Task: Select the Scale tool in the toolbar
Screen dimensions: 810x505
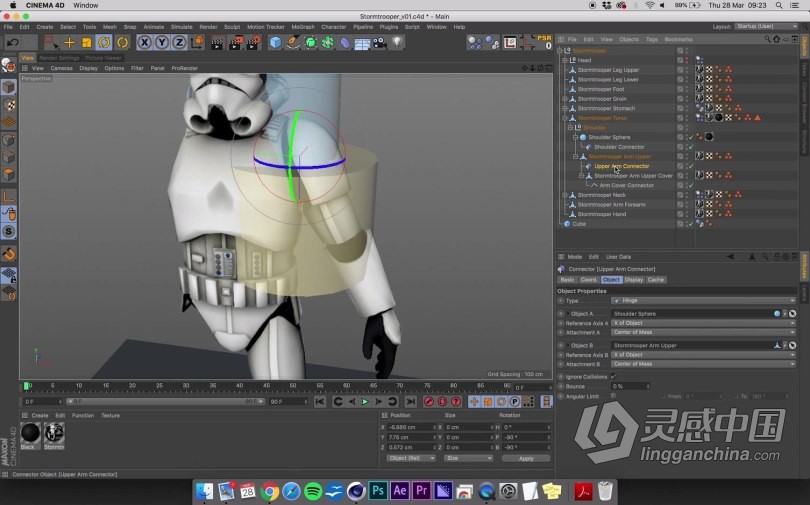Action: 86,42
